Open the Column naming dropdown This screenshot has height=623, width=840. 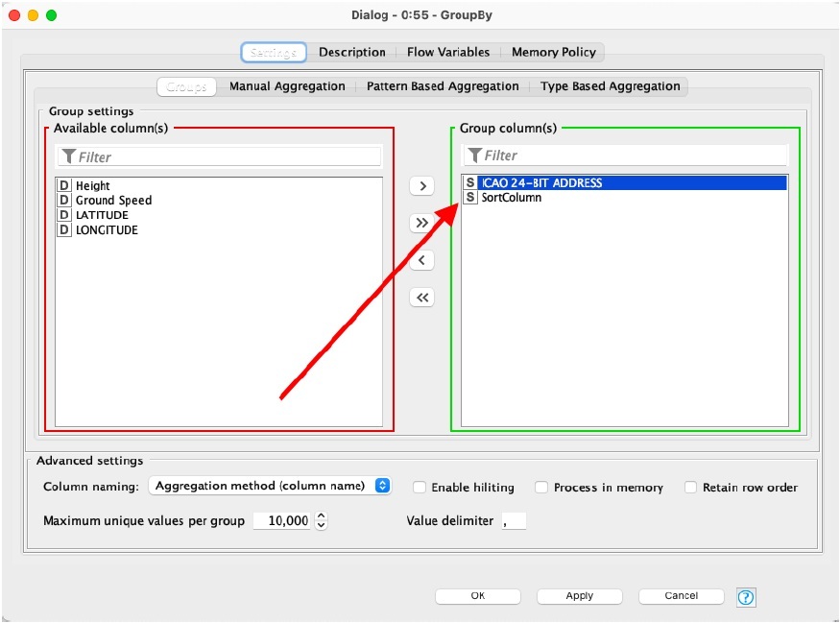270,486
